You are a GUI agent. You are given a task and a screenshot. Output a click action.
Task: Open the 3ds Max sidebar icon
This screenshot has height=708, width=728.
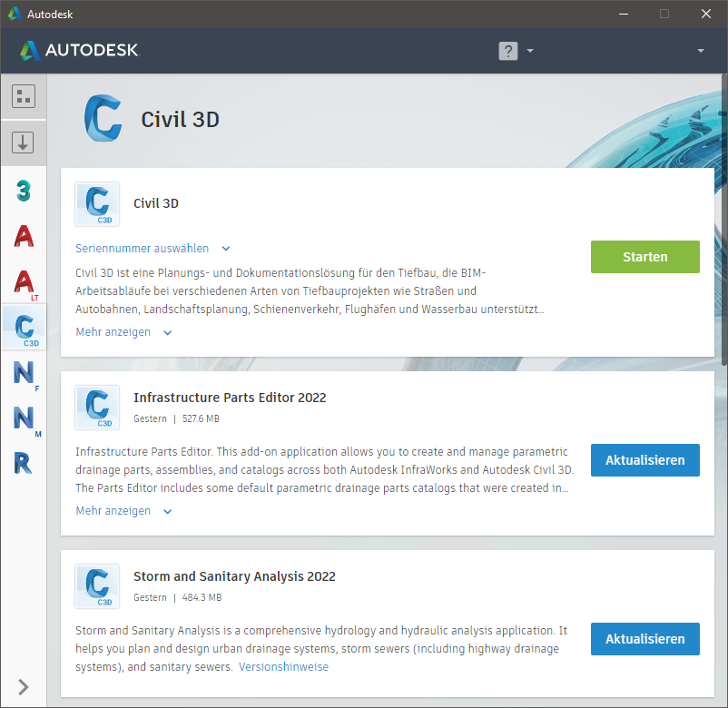pyautogui.click(x=24, y=191)
